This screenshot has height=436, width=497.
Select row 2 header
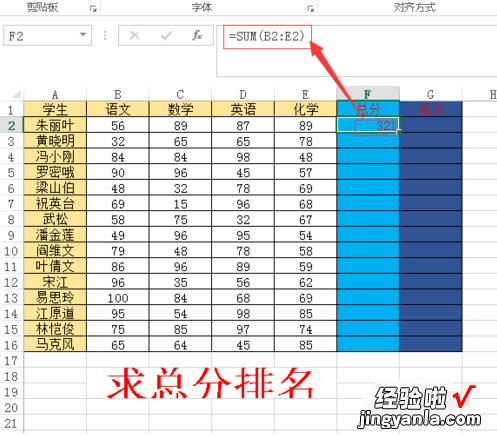tap(11, 125)
